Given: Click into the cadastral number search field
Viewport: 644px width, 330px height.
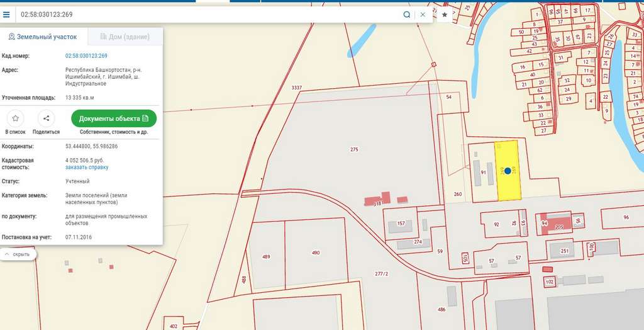Looking at the screenshot, I should [x=208, y=14].
